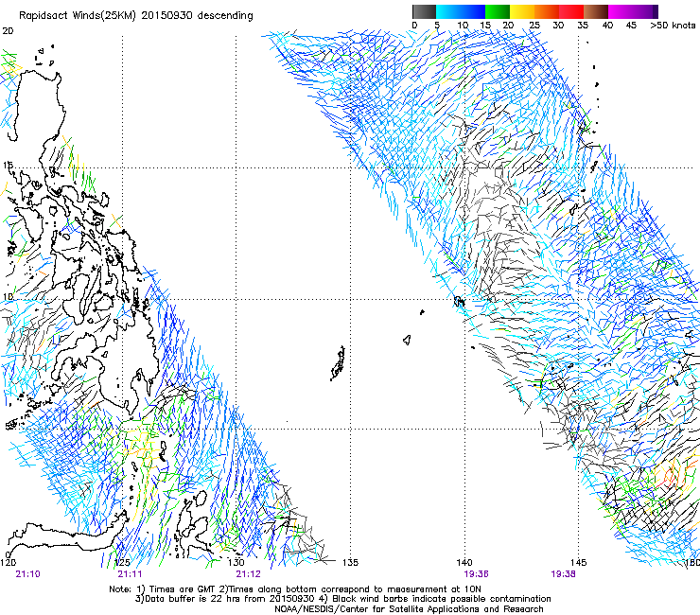Click the "145" longitude axis label

(x=578, y=562)
